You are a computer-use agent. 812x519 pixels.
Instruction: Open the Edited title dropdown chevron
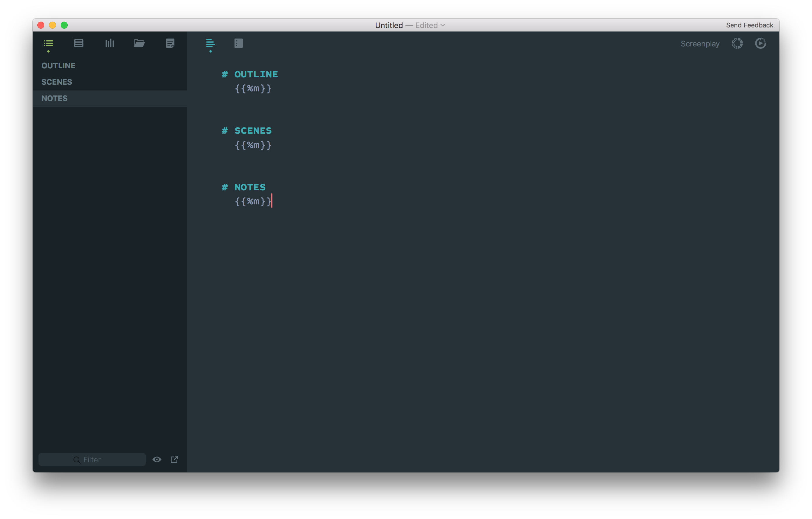point(443,25)
